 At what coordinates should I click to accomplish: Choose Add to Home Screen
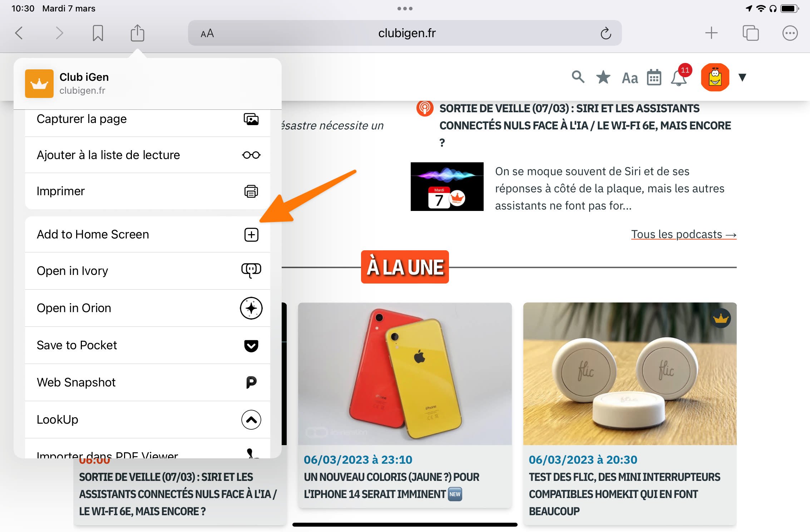coord(148,235)
